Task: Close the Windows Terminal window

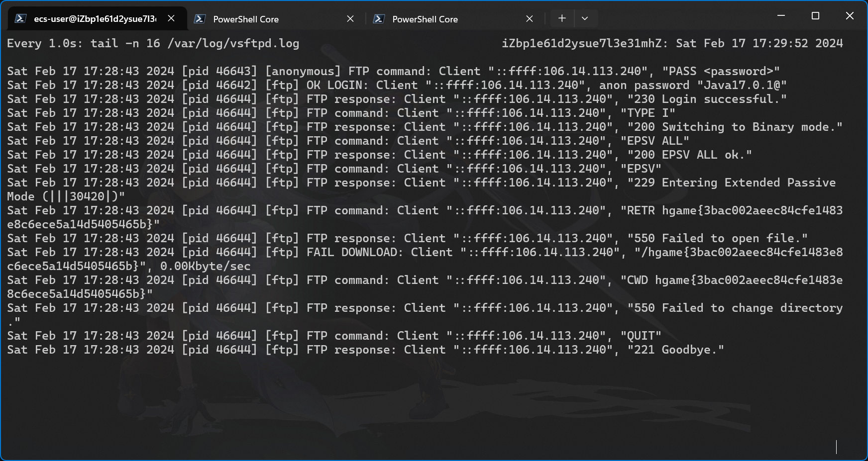Action: click(x=850, y=16)
